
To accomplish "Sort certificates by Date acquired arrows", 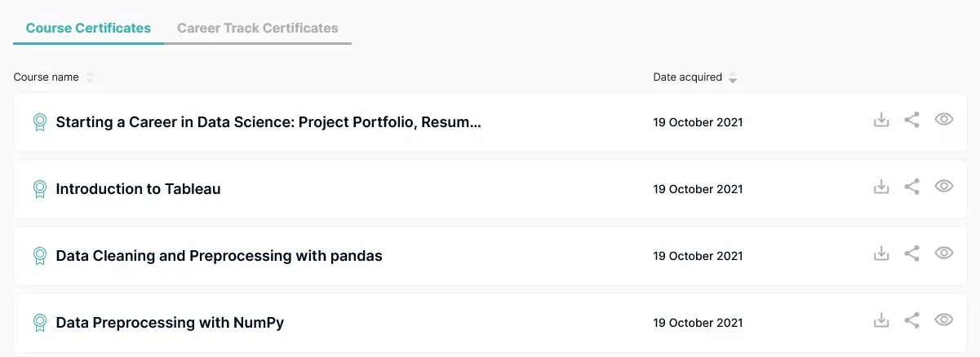I will [x=733, y=77].
